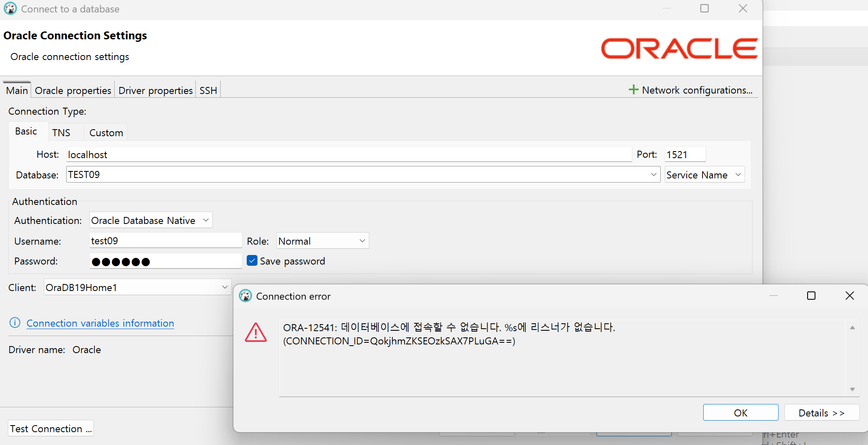Image resolution: width=868 pixels, height=445 pixels.
Task: Open Connection variables information link
Action: click(x=100, y=323)
